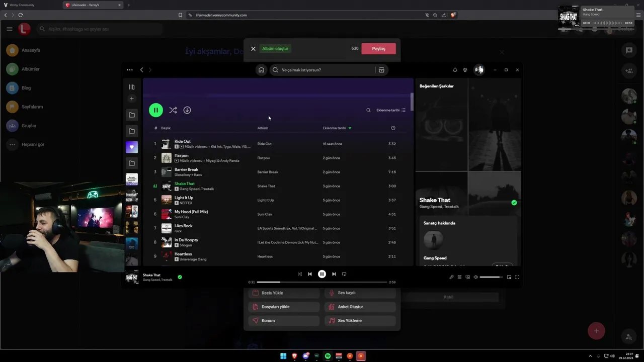Viewport: 644px width, 362px height.
Task: Toggle shuffle in bottom player bar
Action: point(300,274)
